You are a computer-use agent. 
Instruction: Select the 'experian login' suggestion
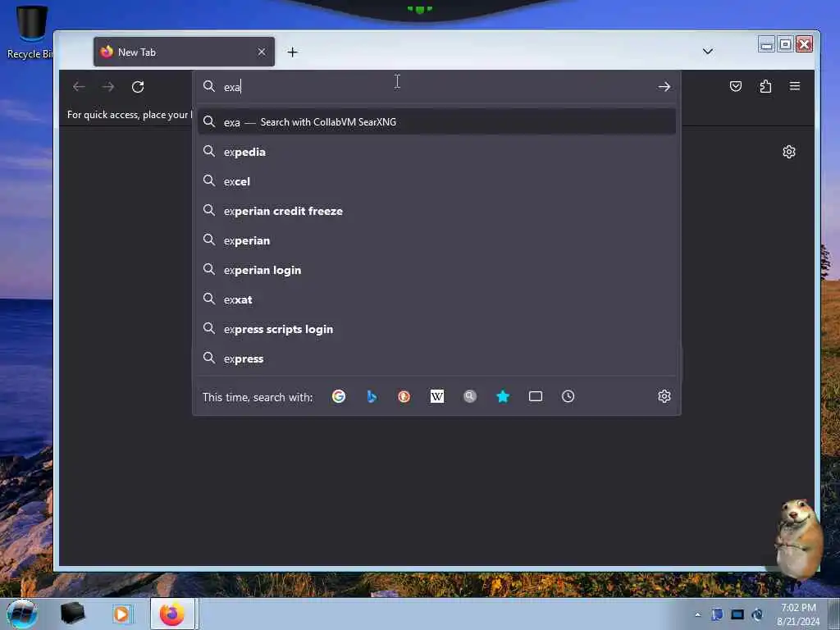(436, 270)
